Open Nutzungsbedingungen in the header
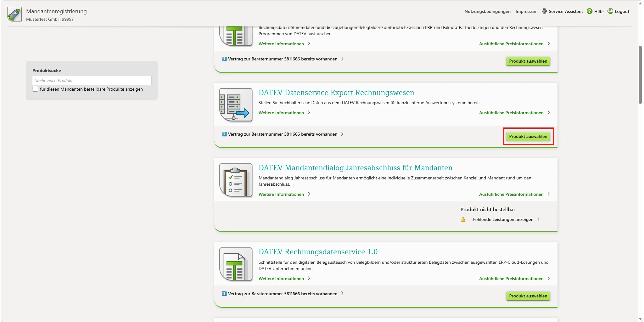This screenshot has height=322, width=644. coord(487,11)
